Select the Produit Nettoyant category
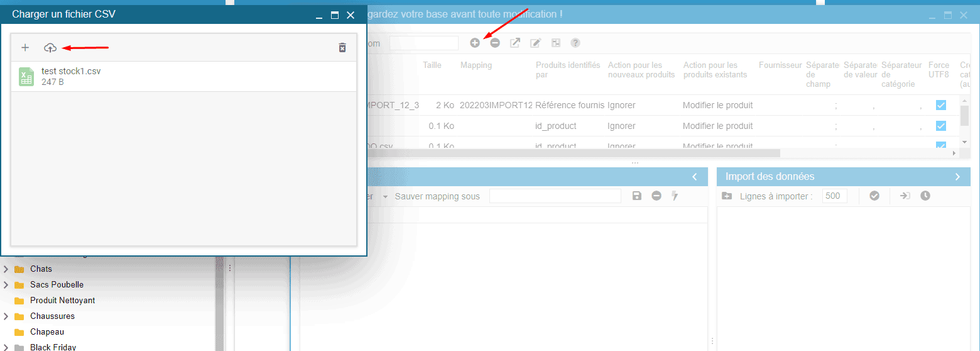The image size is (980, 351). [x=62, y=301]
